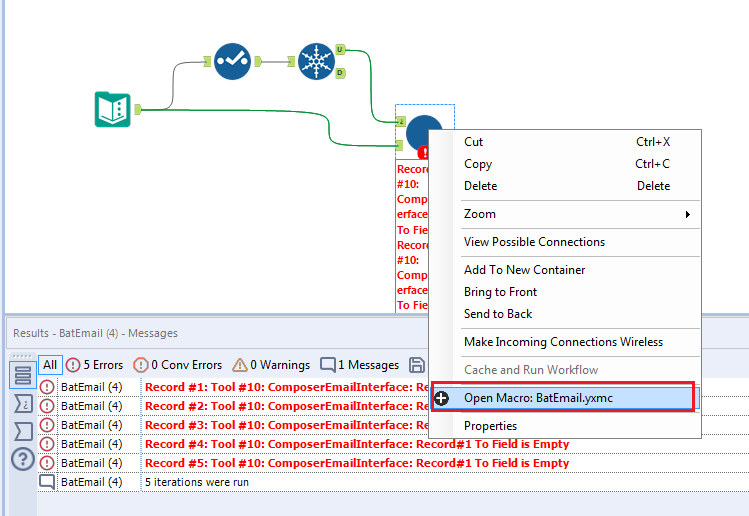Click BatEmail (4) in iterations row
749x516 pixels.
click(92, 482)
